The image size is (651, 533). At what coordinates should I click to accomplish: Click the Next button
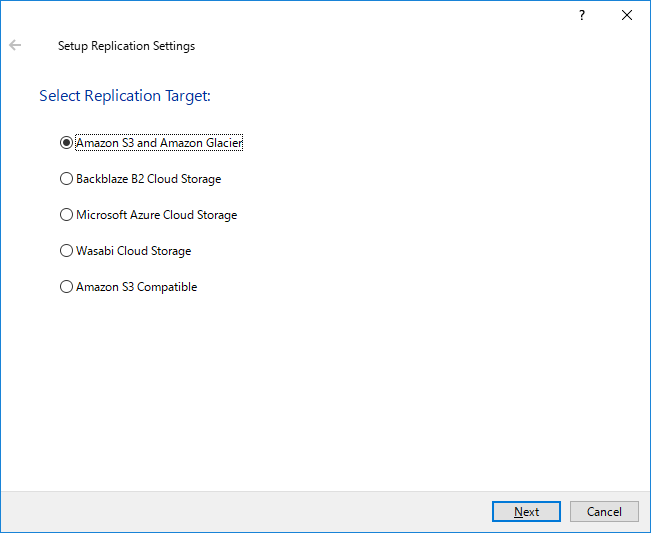(x=526, y=511)
